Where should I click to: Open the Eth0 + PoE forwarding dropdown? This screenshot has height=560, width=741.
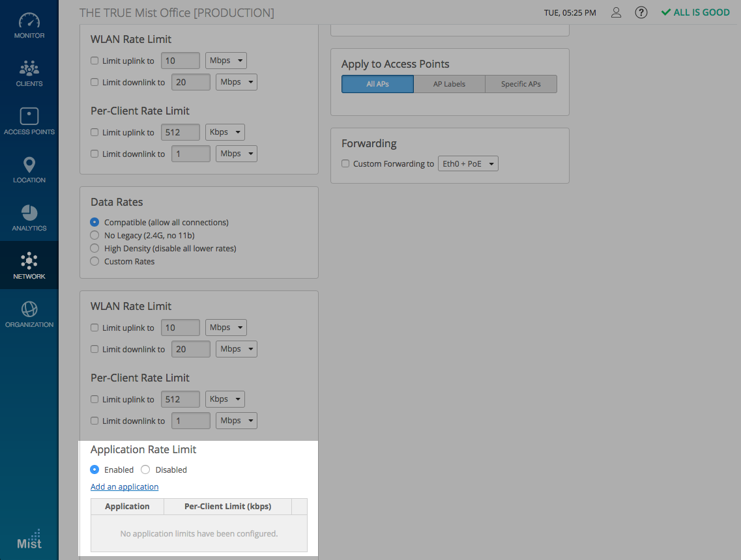click(468, 163)
